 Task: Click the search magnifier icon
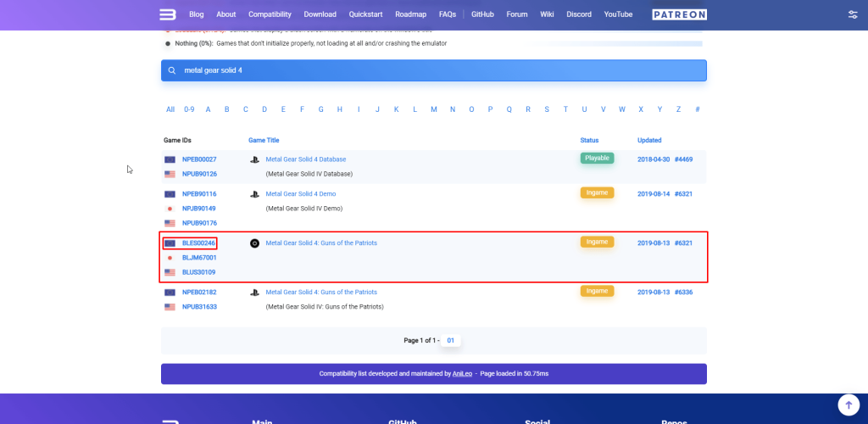[172, 70]
